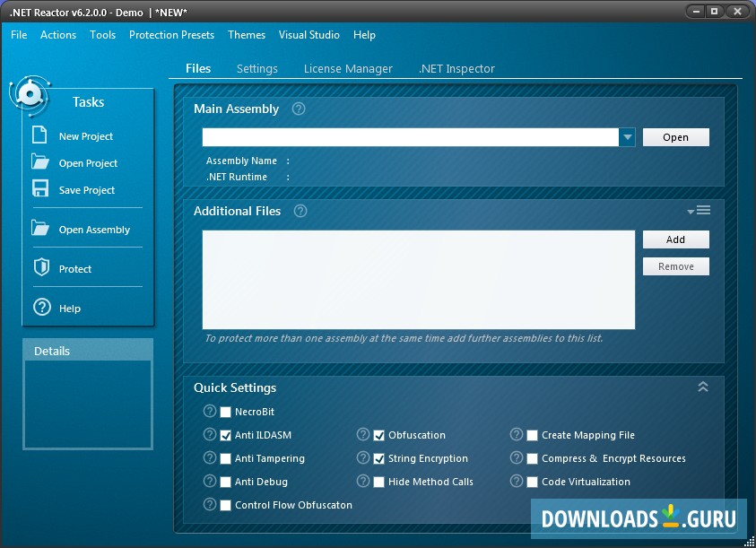Open the Protection Presets menu
Image resolution: width=756 pixels, height=548 pixels.
[171, 35]
